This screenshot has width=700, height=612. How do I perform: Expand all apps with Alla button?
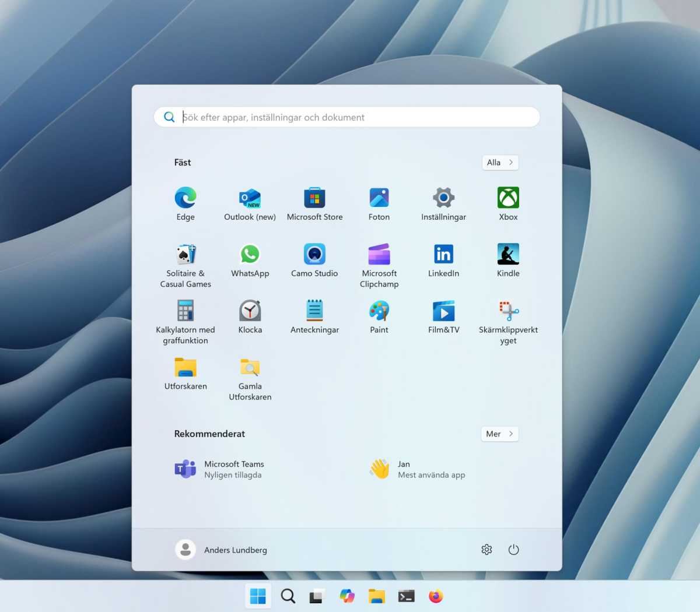[500, 163]
